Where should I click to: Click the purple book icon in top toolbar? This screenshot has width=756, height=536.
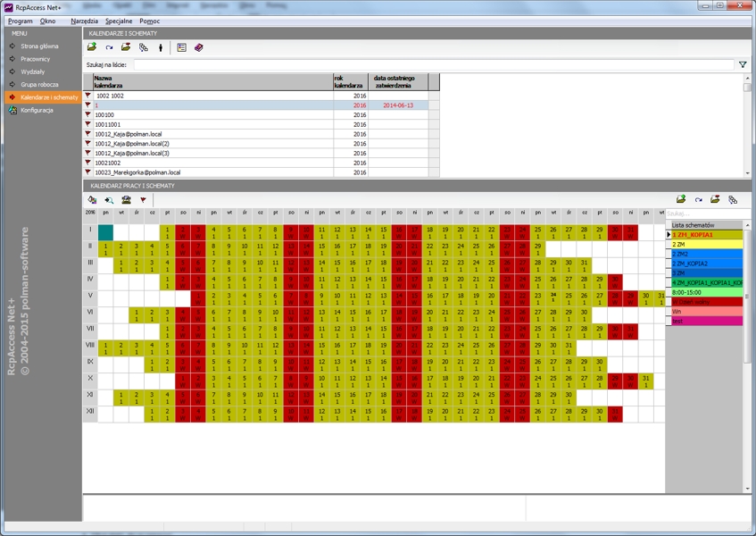pyautogui.click(x=198, y=47)
